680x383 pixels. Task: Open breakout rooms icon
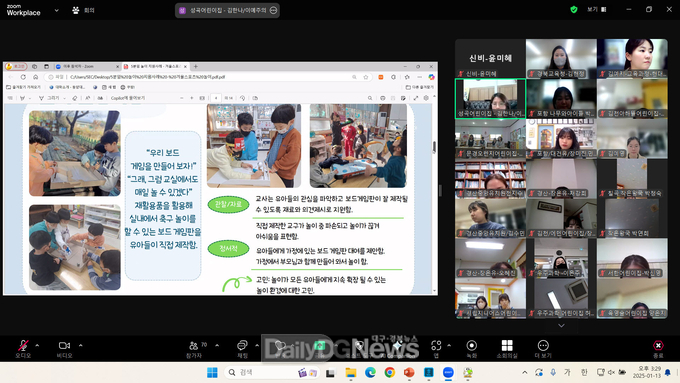pos(507,348)
